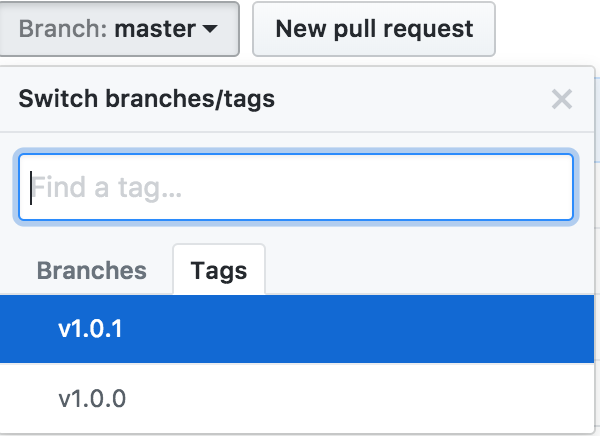Toggle the branch dropdown triangle
This screenshot has width=600, height=436.
[210, 29]
